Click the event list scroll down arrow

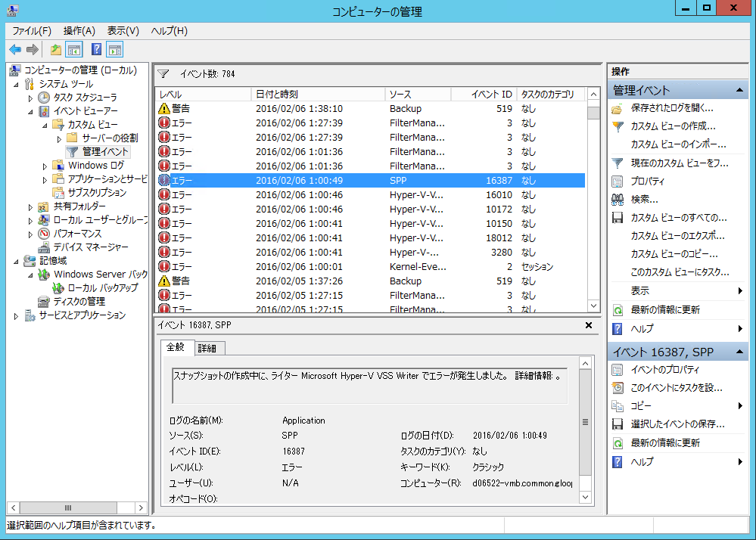coord(593,306)
